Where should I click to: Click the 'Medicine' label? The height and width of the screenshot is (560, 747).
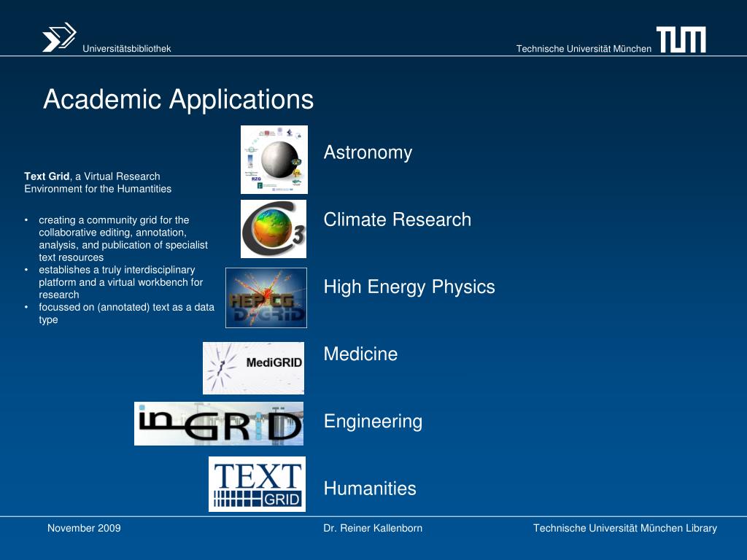coord(360,354)
